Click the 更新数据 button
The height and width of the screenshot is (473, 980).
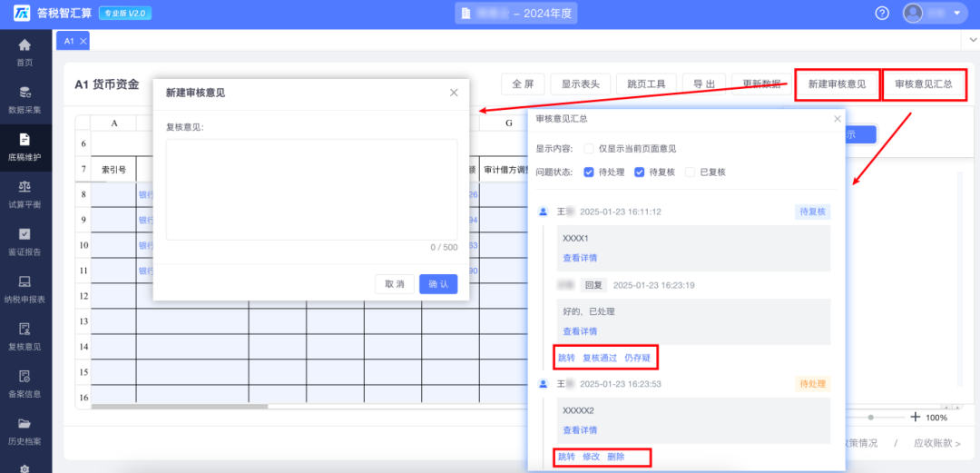tap(761, 84)
